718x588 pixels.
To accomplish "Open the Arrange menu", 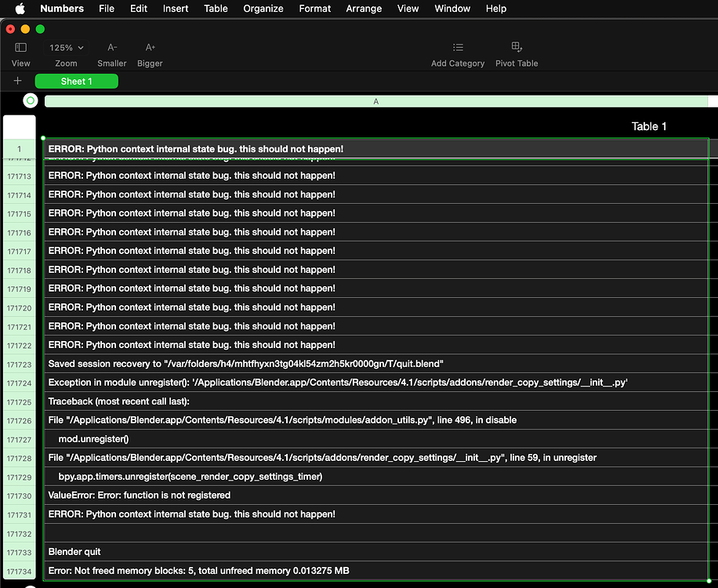I will (364, 9).
